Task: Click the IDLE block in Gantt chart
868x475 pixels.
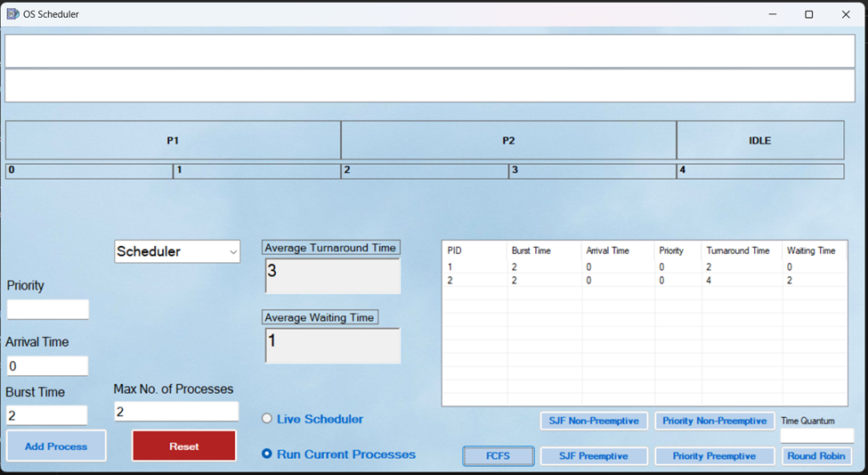Action: tap(760, 140)
